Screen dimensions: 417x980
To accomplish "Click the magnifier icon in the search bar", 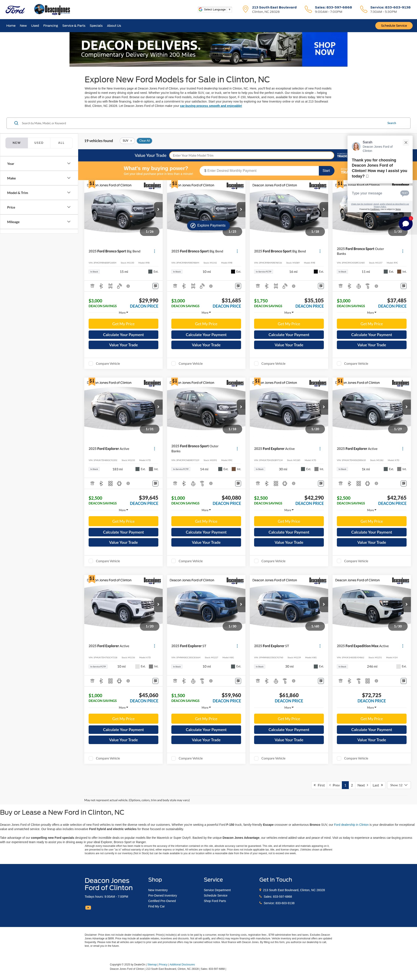I will (x=16, y=123).
